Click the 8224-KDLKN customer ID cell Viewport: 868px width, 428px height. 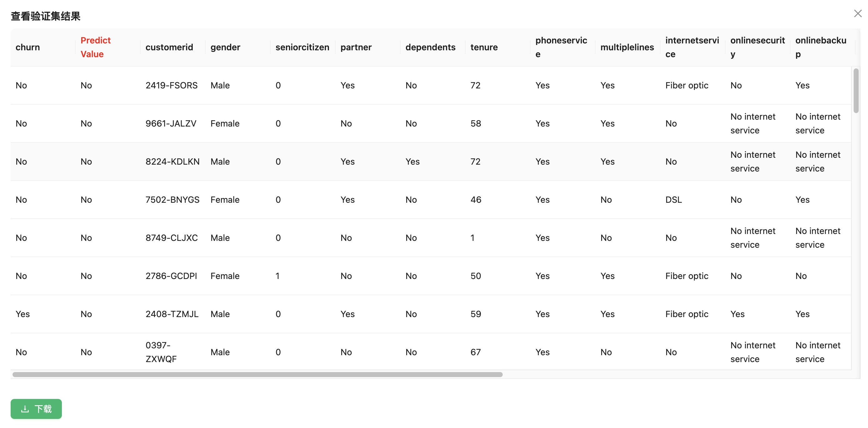point(172,162)
